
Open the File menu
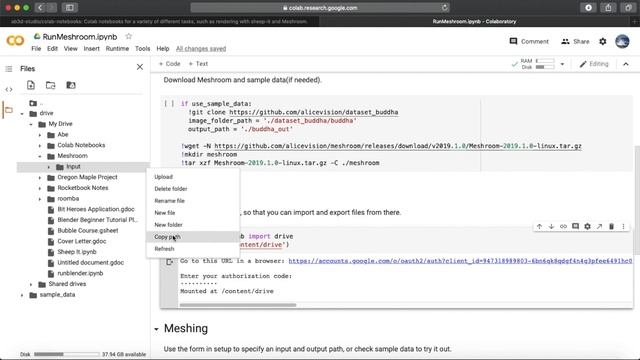36,49
